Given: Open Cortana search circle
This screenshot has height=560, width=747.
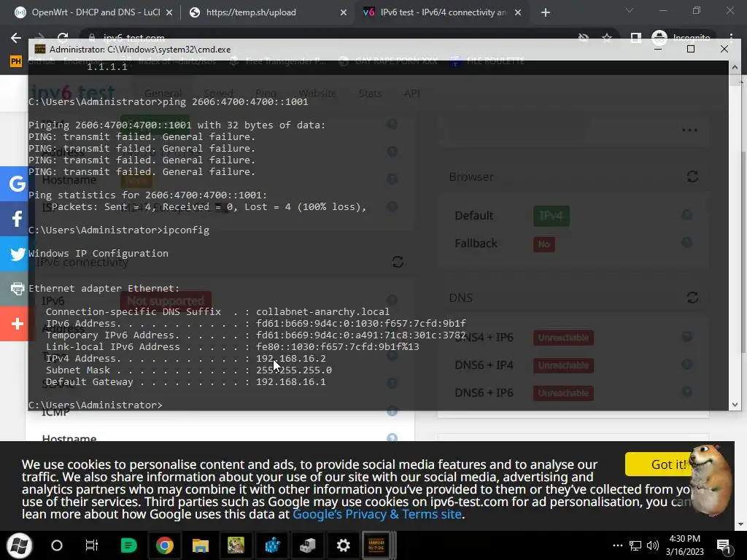Looking at the screenshot, I should 57,545.
